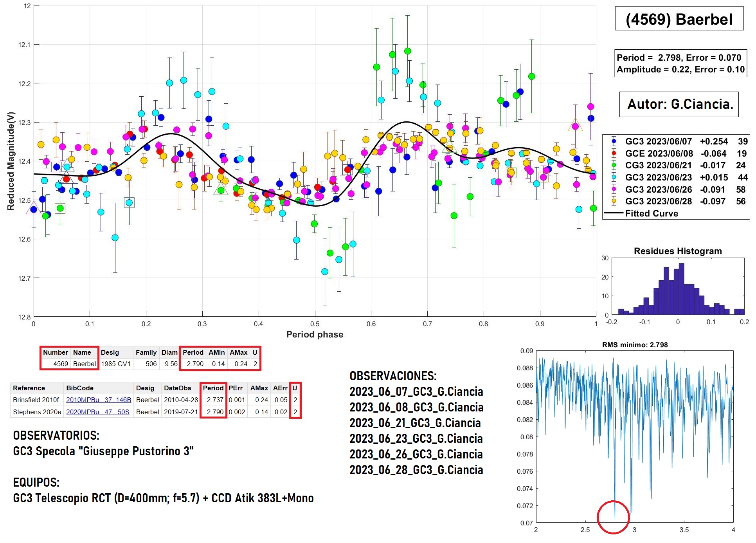Click observation 2023_06_26_GC3_G.Ciancia
Viewport: 756px width, 543px height.
[416, 454]
